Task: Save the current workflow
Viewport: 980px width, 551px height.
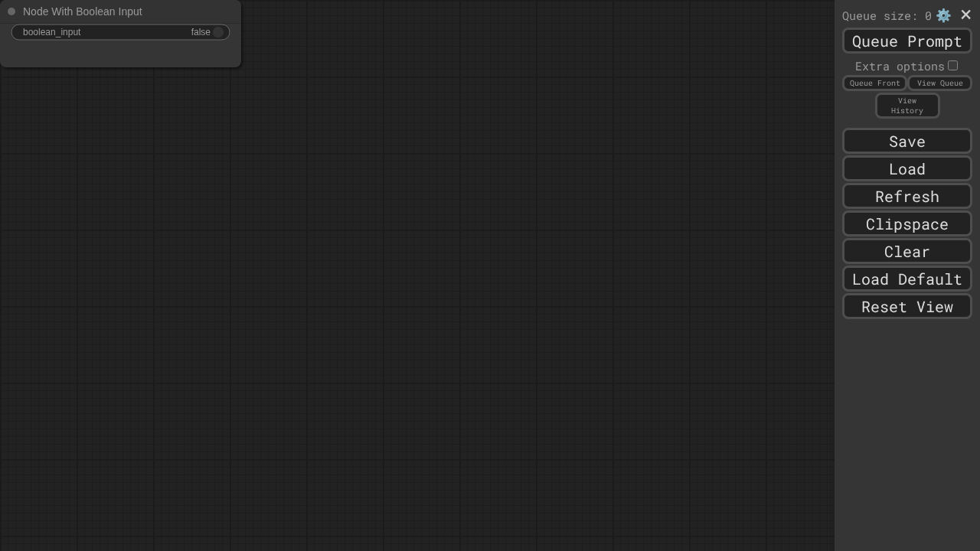Action: point(907,142)
